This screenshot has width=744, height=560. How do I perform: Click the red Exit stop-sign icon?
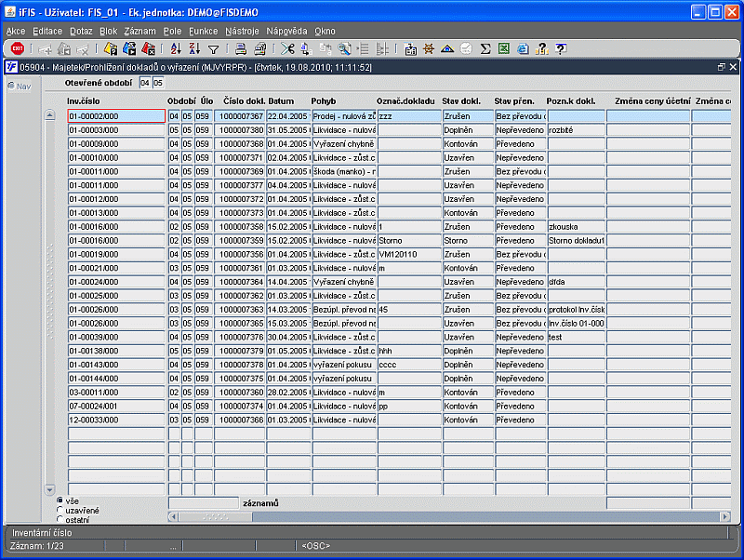(18, 48)
